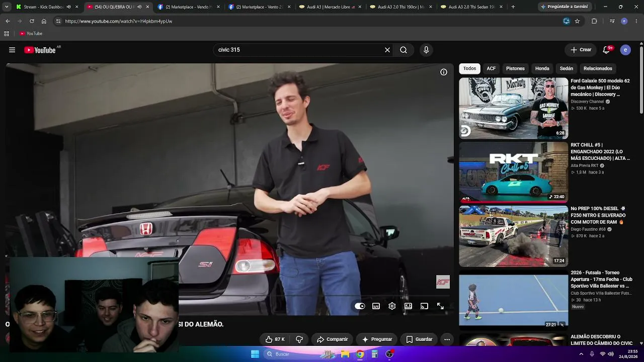Screen dimensions: 644x362
Task: Select the Relacionados filter chip
Action: 598,68
